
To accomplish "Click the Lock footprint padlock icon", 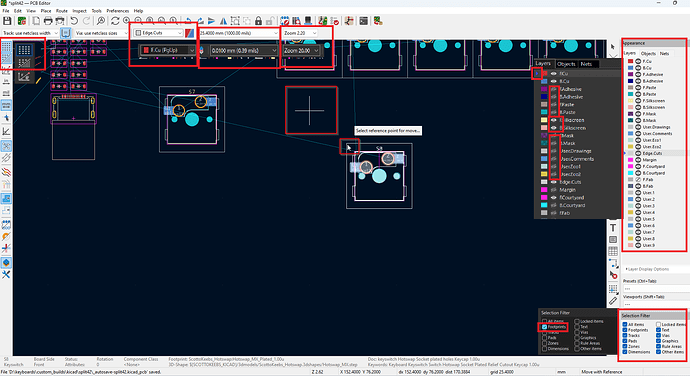I will (258, 21).
